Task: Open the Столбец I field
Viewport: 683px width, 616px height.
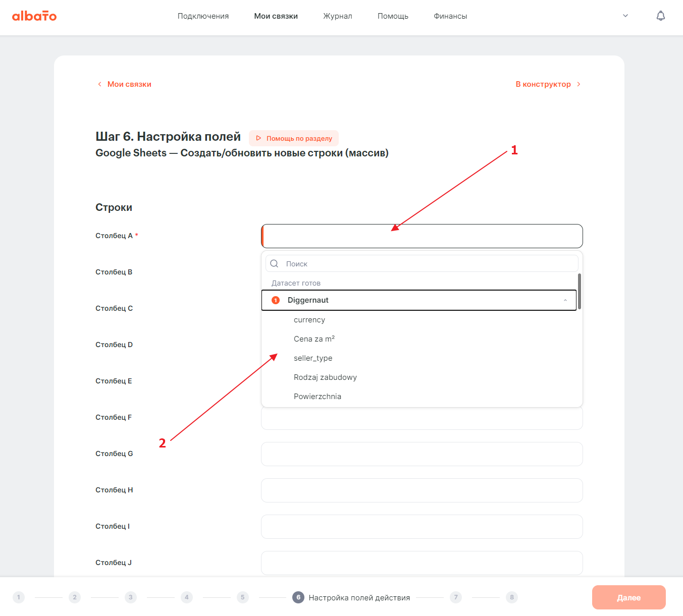Action: (x=422, y=527)
